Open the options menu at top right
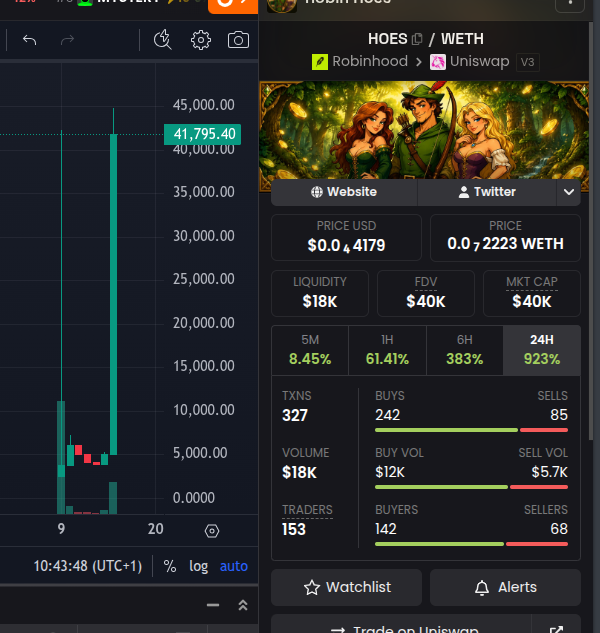 [570, 4]
